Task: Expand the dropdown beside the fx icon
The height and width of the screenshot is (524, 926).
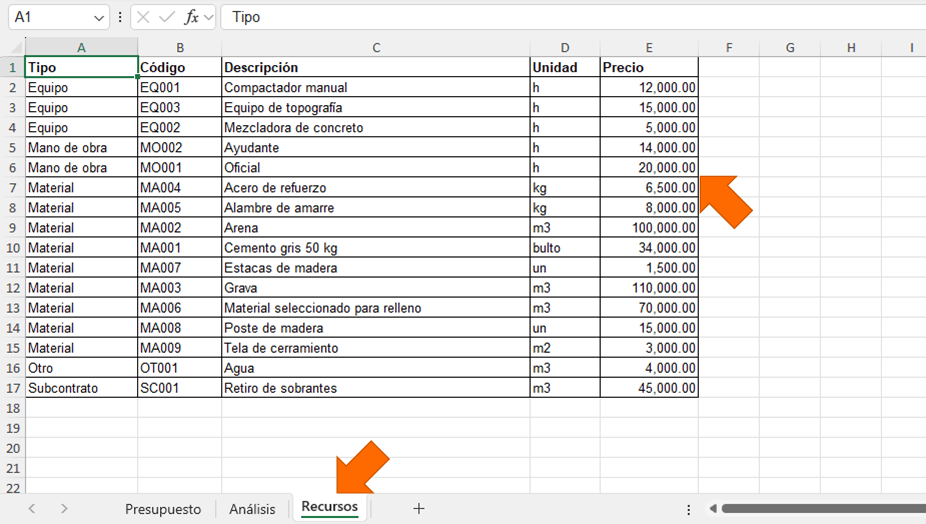Action: 208,18
